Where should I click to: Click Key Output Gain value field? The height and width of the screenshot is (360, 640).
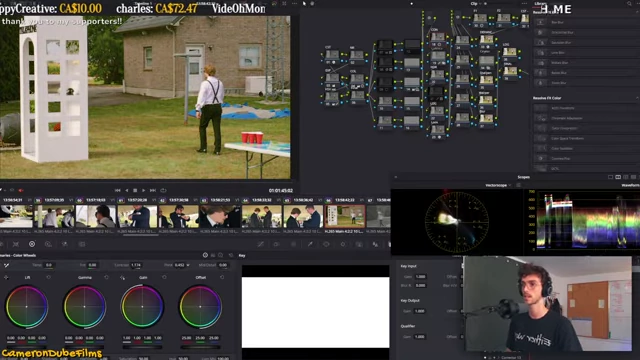420,311
